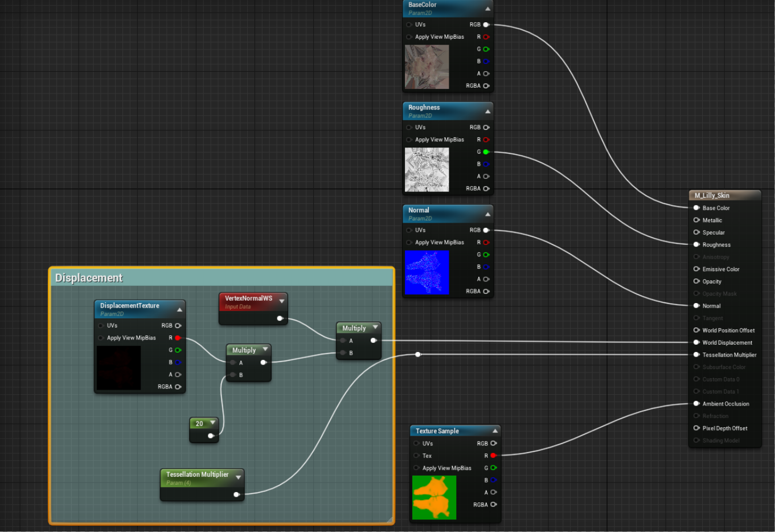
Task: Click the Normal node RGB output pin
Action: pyautogui.click(x=486, y=230)
